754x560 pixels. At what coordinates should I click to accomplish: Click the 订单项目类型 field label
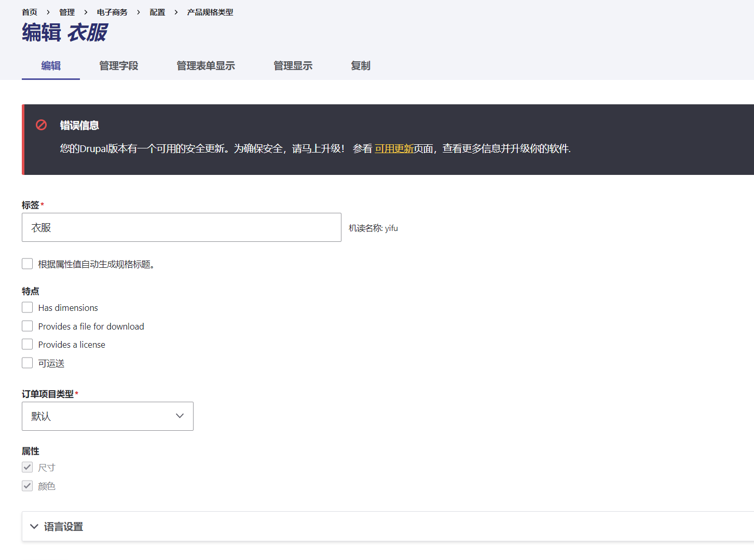pyautogui.click(x=48, y=394)
